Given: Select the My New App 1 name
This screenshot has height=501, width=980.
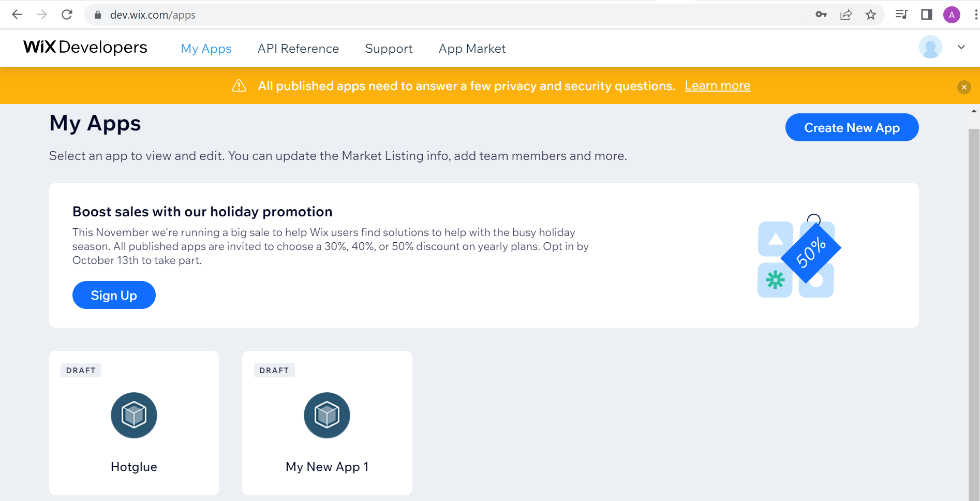Looking at the screenshot, I should coord(327,467).
